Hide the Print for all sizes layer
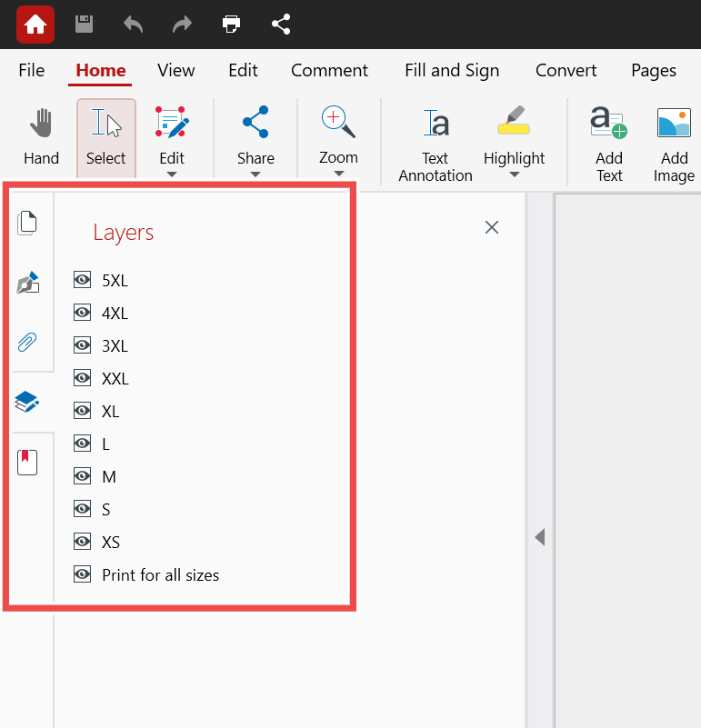Image resolution: width=701 pixels, height=728 pixels. point(83,574)
